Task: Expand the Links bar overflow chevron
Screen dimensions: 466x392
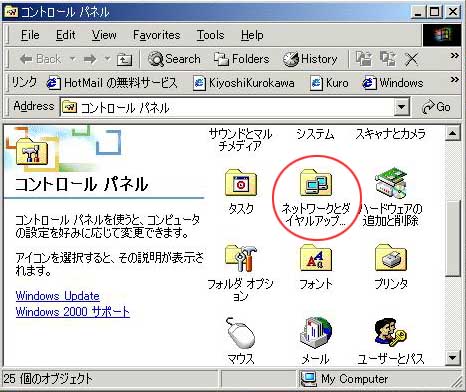Action: point(454,79)
